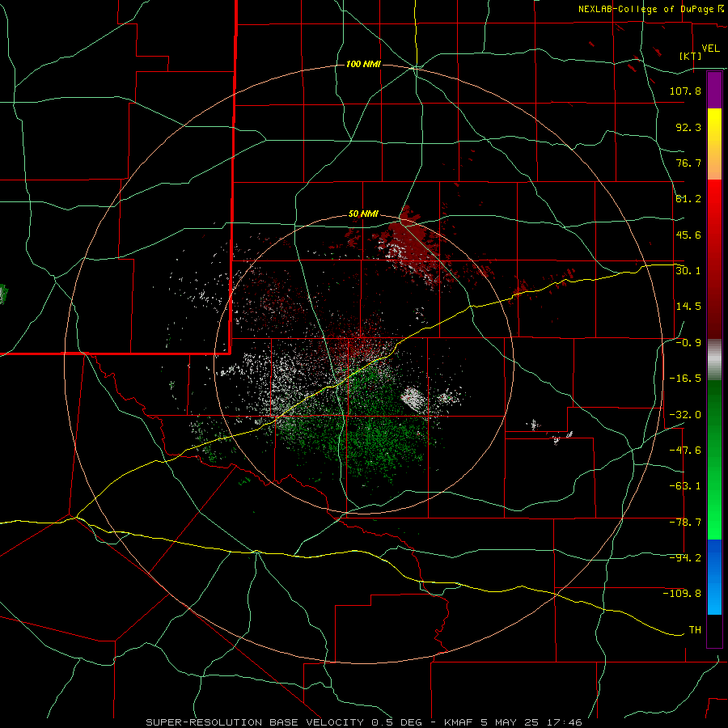Viewport: 728px width, 728px height.
Task: Click the TH label on the legend
Action: pos(695,630)
